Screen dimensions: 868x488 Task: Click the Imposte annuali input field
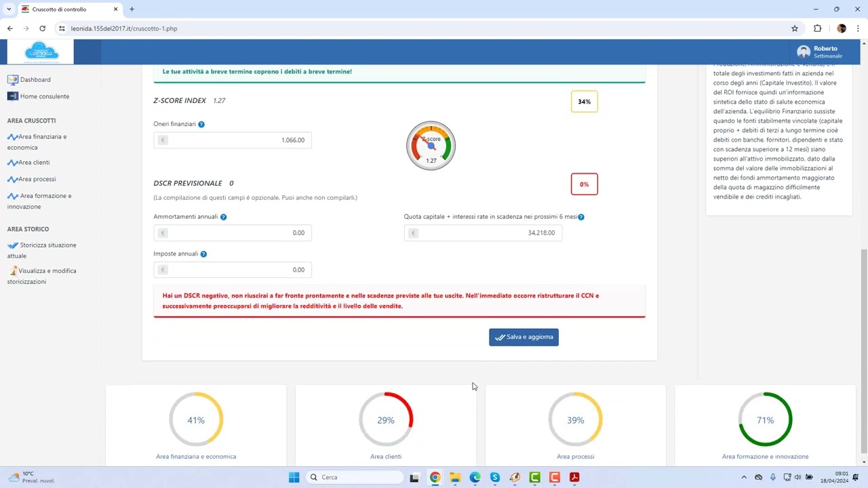(233, 270)
